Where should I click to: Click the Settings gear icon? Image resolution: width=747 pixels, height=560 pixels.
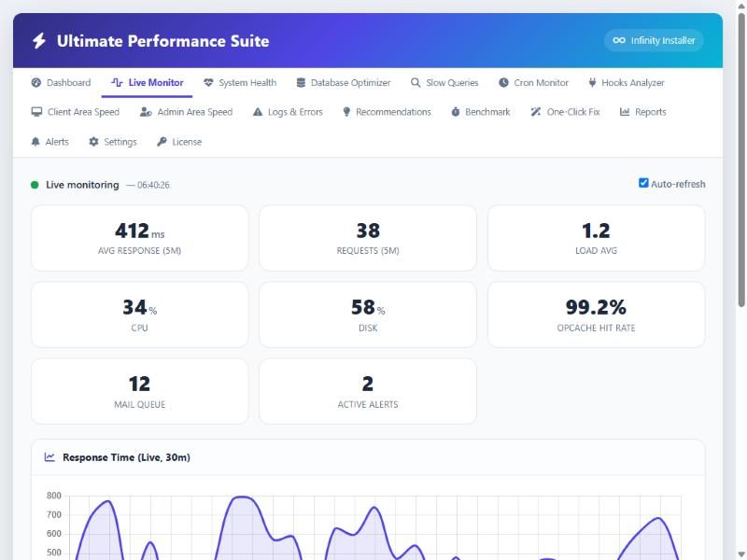[x=94, y=142]
